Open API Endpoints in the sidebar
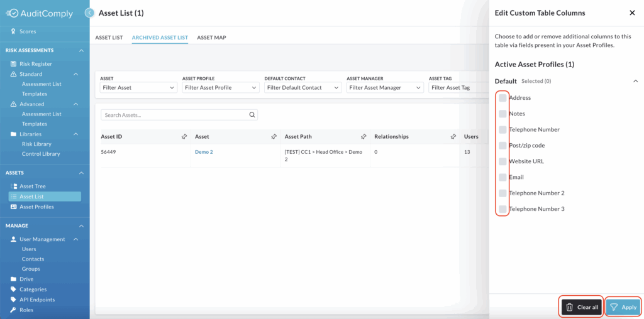This screenshot has height=319, width=644. click(x=37, y=300)
